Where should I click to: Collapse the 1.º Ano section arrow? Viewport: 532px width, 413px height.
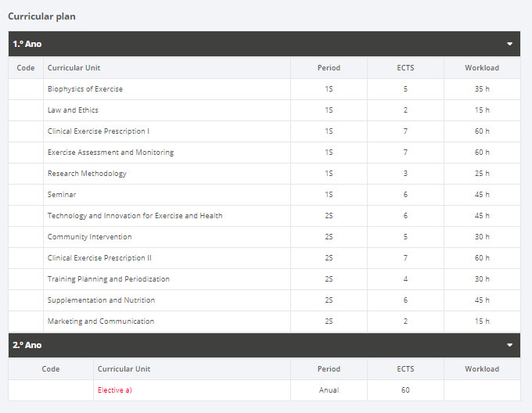[x=509, y=44]
